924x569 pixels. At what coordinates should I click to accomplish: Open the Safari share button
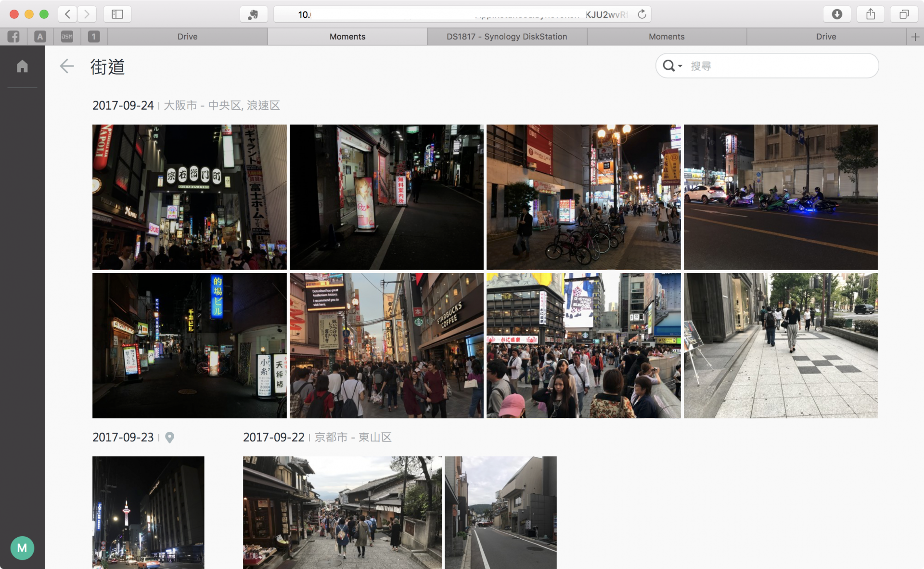point(870,14)
